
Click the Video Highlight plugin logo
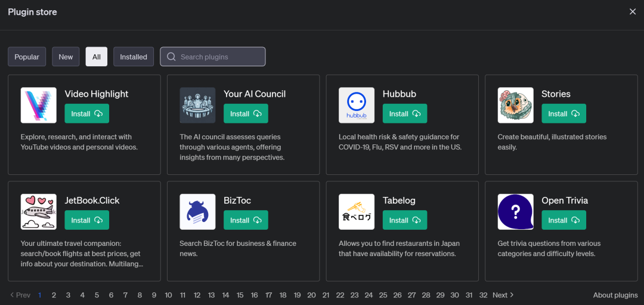(39, 105)
